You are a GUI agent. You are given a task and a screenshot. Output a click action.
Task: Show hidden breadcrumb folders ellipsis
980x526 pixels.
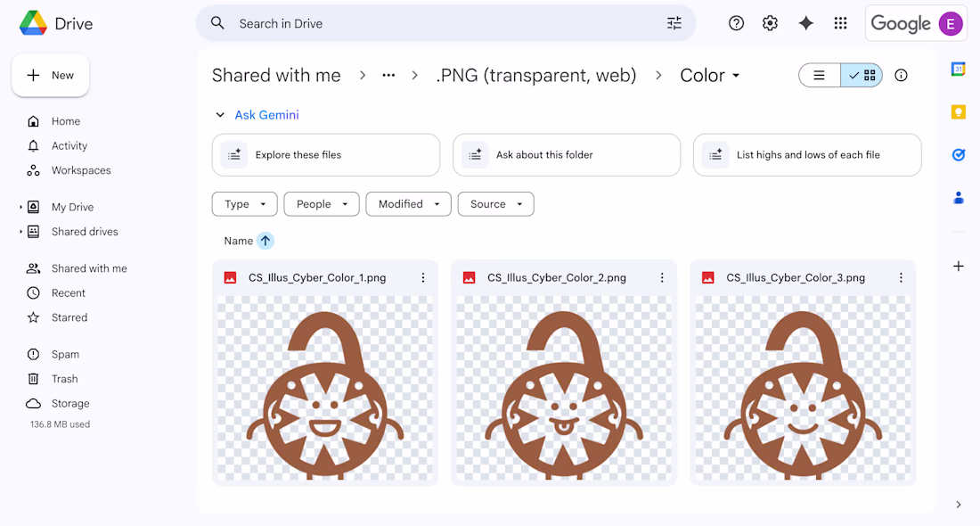pyautogui.click(x=388, y=75)
